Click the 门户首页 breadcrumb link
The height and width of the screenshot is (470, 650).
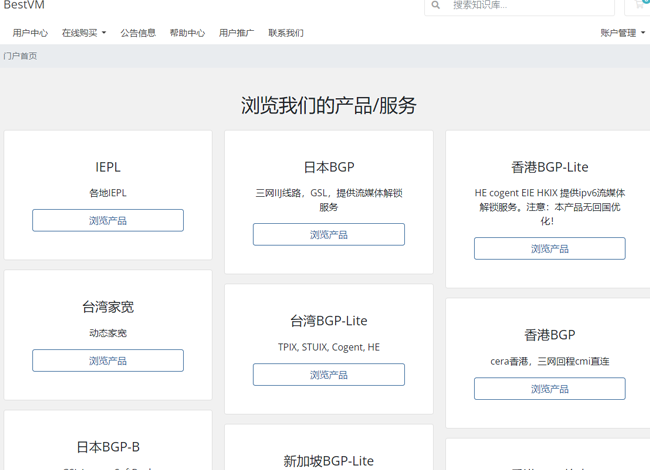[21, 56]
